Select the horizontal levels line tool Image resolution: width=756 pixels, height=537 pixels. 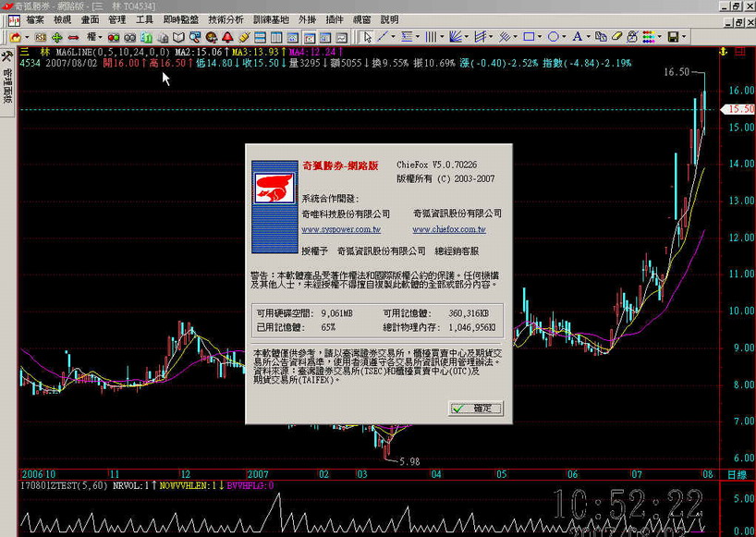[407, 37]
